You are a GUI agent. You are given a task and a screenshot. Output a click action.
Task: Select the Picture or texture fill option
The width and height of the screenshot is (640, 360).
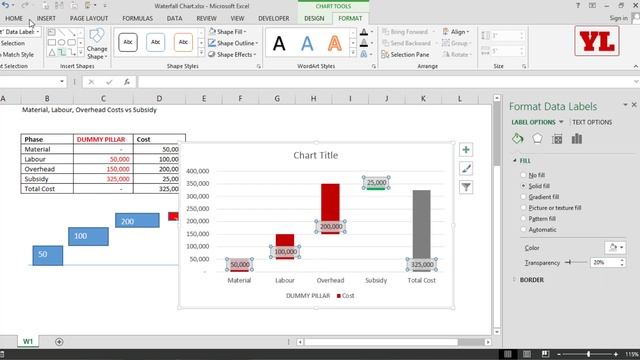point(523,208)
